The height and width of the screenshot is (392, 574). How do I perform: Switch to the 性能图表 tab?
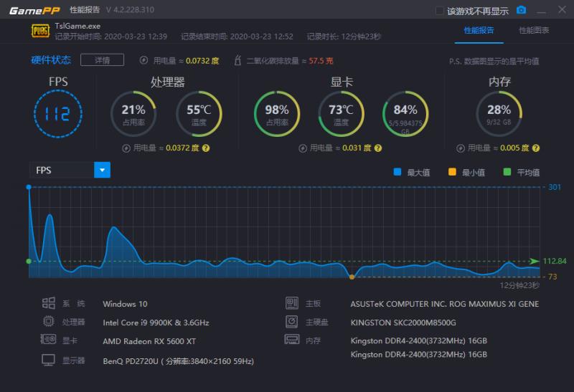[534, 30]
